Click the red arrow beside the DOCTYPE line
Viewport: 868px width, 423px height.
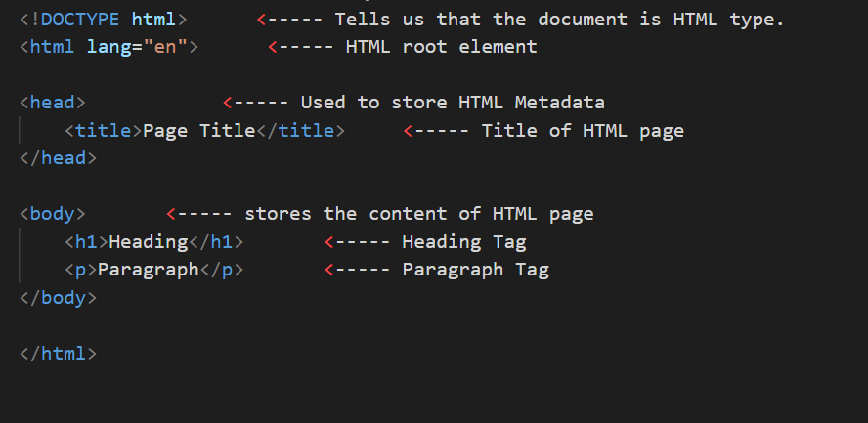coord(262,20)
